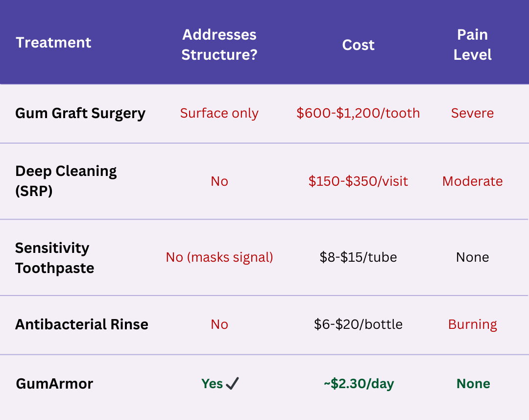Select the ~$2.30/day GumArmor cost
The height and width of the screenshot is (420, 529).
(358, 384)
